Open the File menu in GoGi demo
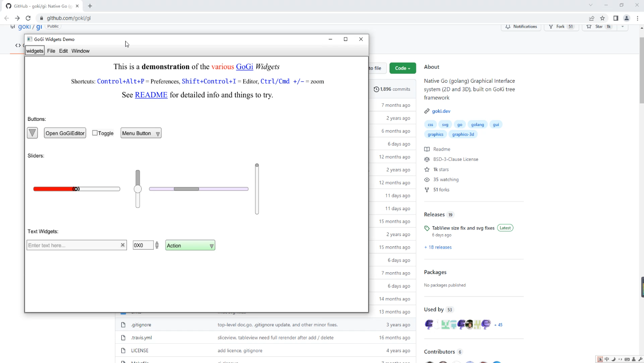This screenshot has height=363, width=644. (51, 51)
